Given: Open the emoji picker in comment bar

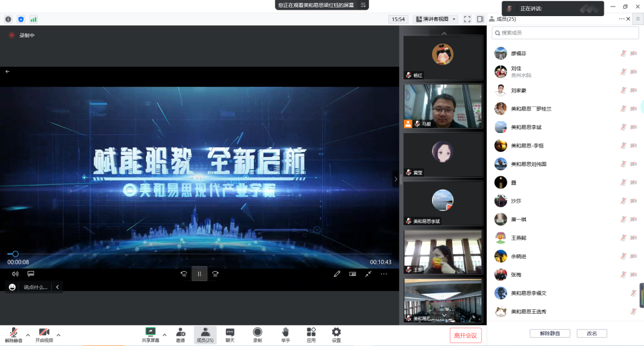Looking at the screenshot, I should 12,287.
